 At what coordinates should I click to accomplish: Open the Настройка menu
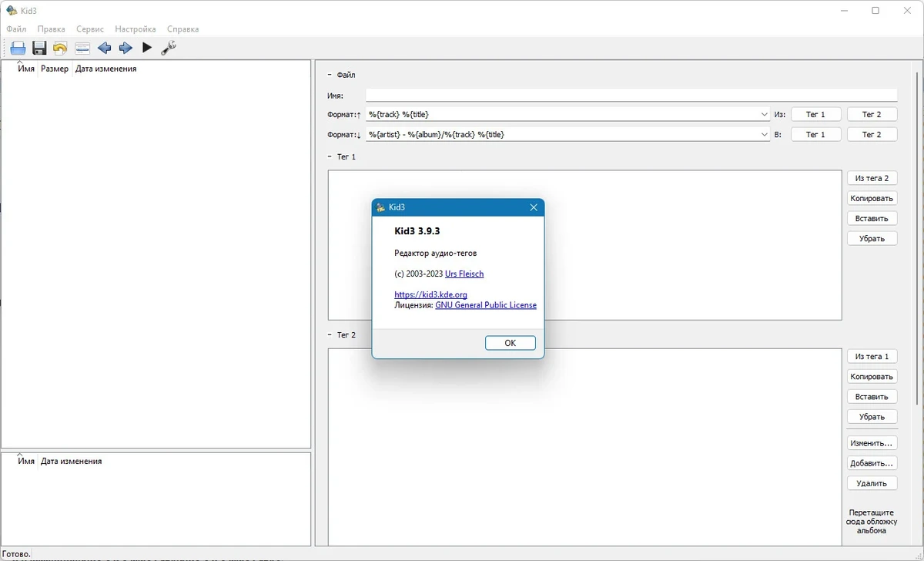tap(136, 29)
